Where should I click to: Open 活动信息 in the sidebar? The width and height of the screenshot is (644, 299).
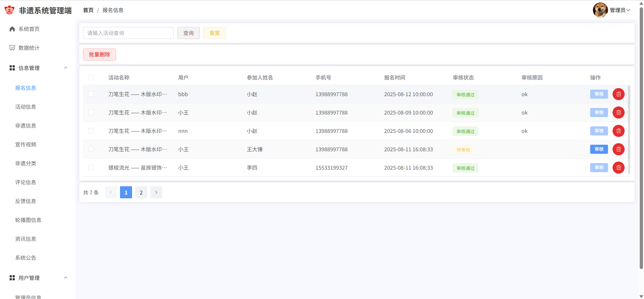pos(26,107)
